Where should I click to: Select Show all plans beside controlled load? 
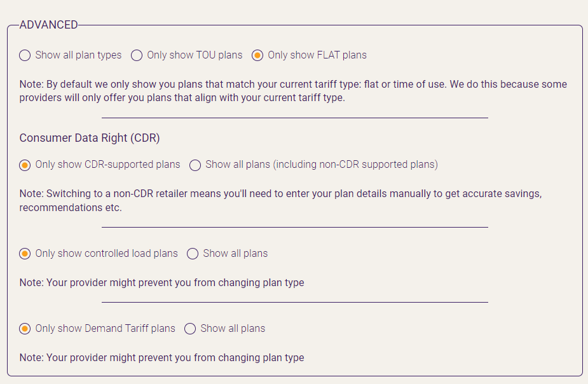193,254
